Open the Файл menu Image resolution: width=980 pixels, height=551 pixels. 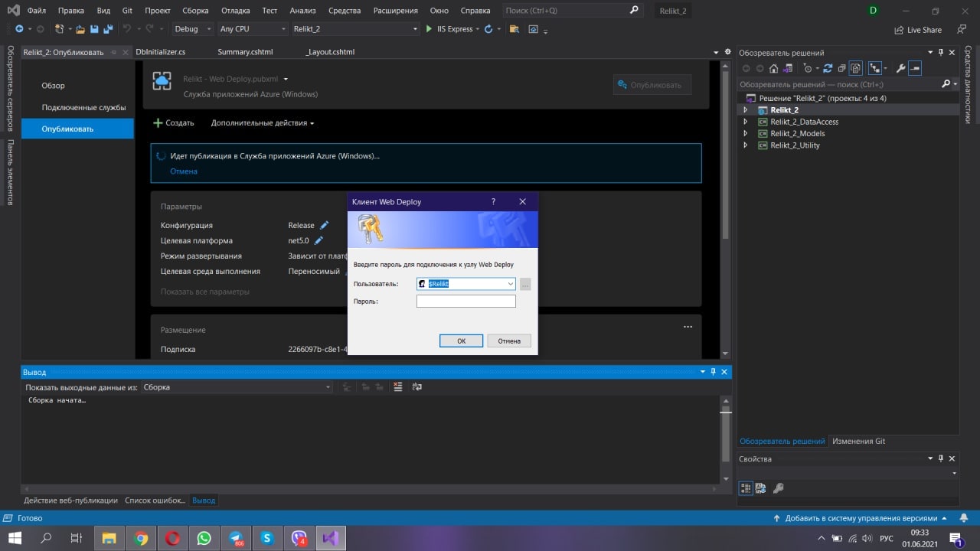(x=36, y=11)
